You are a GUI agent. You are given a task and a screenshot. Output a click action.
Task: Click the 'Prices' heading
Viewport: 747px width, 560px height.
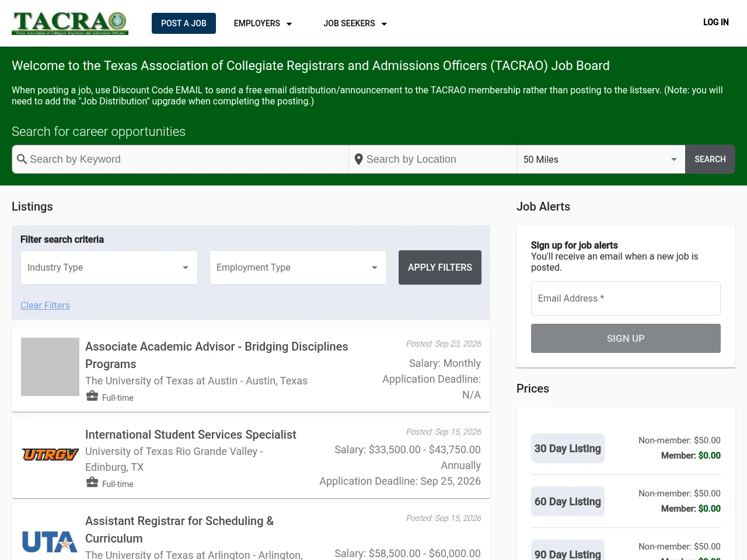coord(533,388)
